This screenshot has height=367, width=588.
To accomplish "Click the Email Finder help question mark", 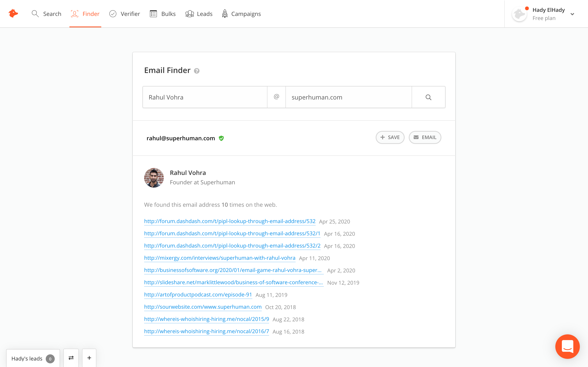I will pyautogui.click(x=197, y=71).
